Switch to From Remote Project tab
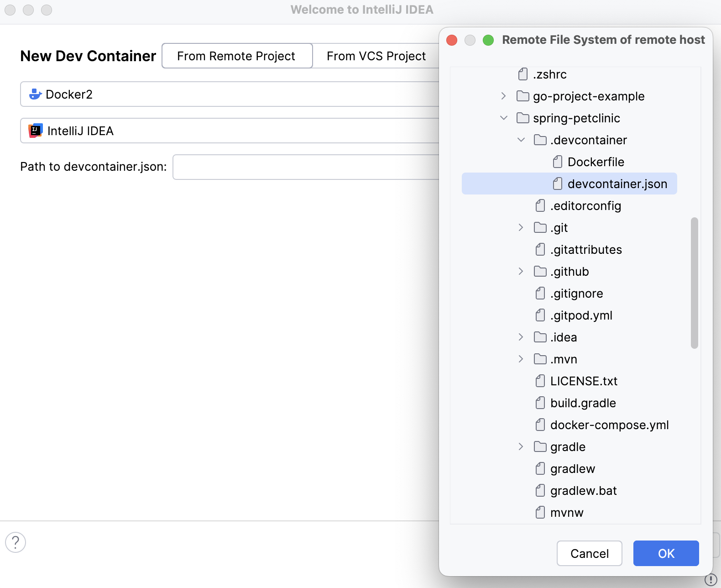This screenshot has height=588, width=721. point(237,56)
